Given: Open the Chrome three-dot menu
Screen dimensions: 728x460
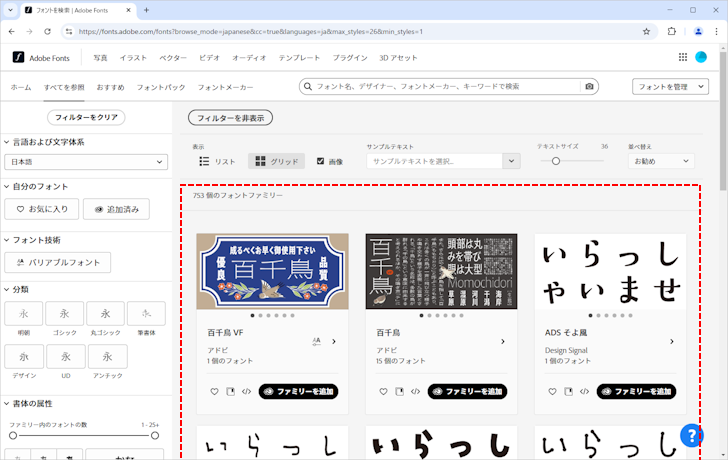Looking at the screenshot, I should pyautogui.click(x=716, y=32).
